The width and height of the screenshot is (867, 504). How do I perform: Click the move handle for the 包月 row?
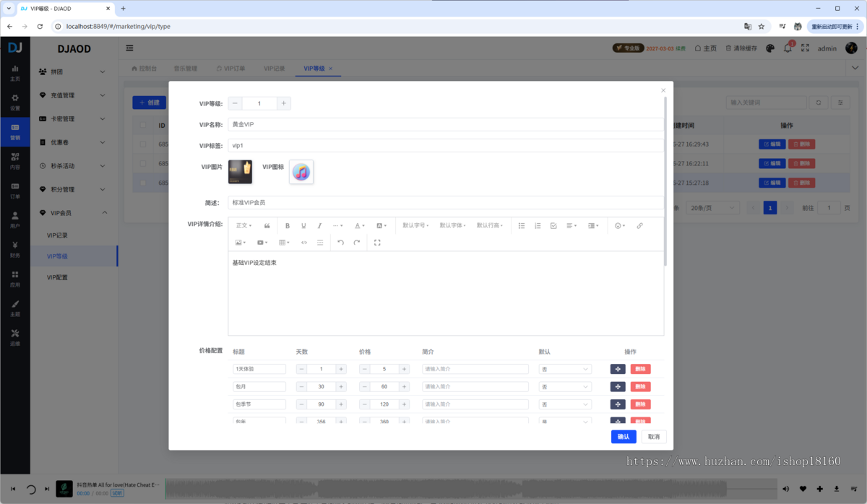coord(618,387)
